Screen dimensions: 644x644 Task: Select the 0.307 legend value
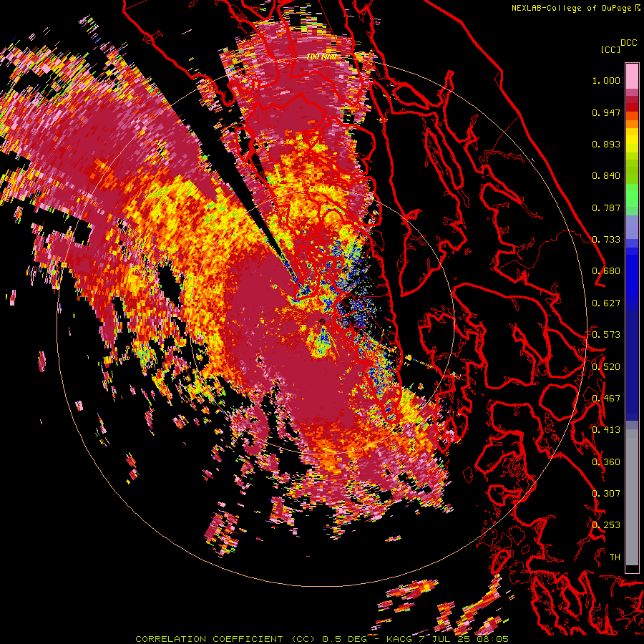click(606, 494)
